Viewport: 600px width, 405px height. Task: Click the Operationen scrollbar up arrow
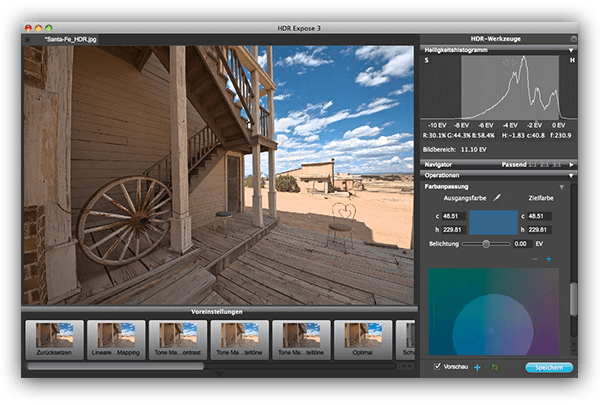(573, 345)
